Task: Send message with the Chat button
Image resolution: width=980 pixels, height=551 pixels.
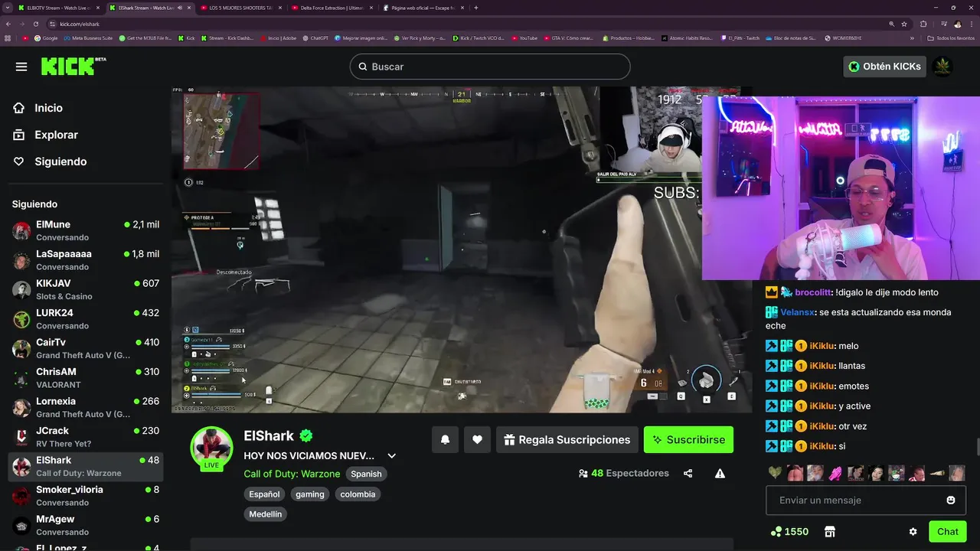Action: click(947, 532)
